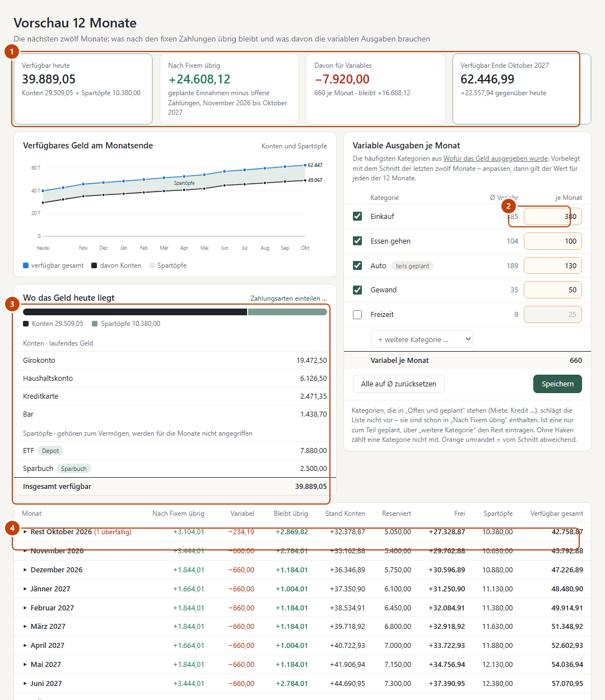Click the 'Reserviert' column header
Viewport: 605px width, 700px height.
click(x=397, y=514)
